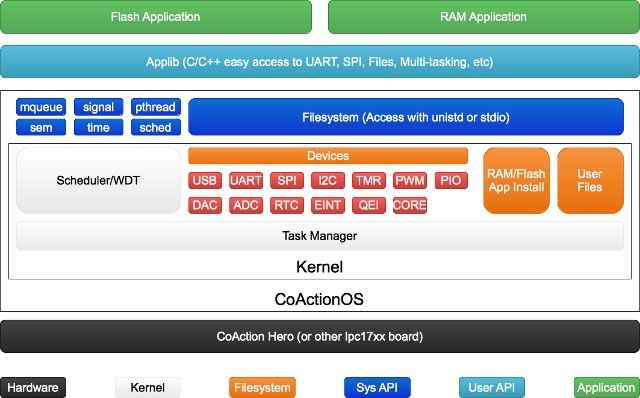Click the sem API block
This screenshot has height=398, width=640.
tap(41, 127)
